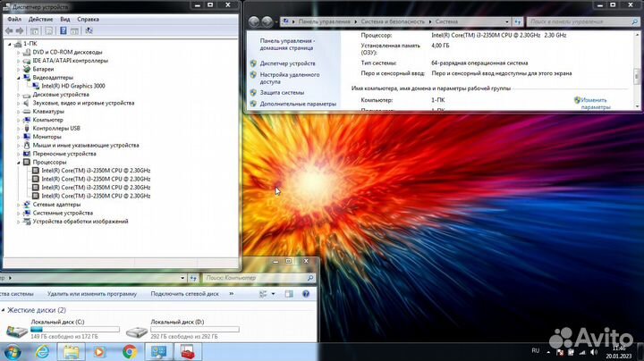644x361 pixels.
Task: Click Forward button in System window
Action: coord(267,21)
